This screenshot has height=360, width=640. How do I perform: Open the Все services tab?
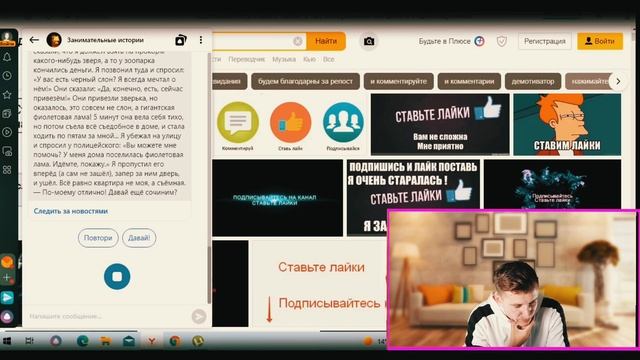coord(329,59)
